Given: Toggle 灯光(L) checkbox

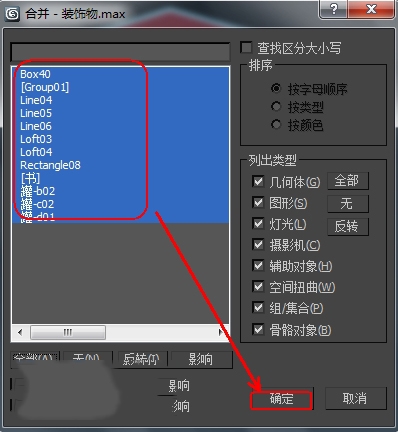Looking at the screenshot, I should point(258,223).
